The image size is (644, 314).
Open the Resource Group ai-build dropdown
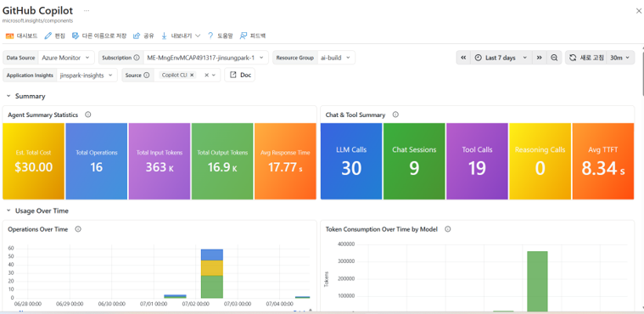tap(336, 58)
